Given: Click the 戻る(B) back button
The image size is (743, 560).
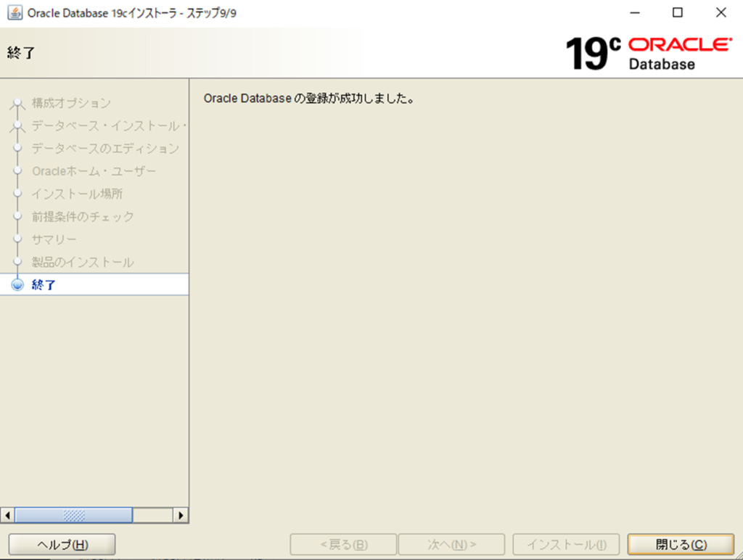Looking at the screenshot, I should coord(343,545).
